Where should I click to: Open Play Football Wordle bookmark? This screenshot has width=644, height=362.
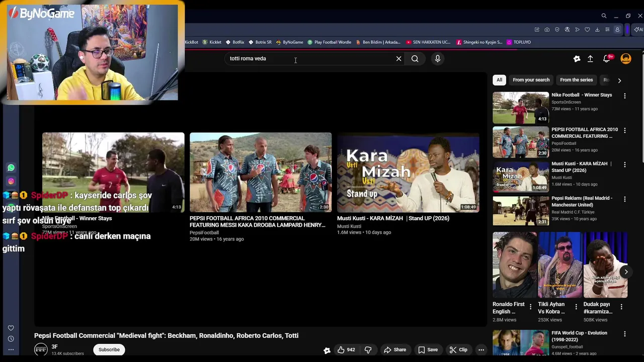click(329, 42)
